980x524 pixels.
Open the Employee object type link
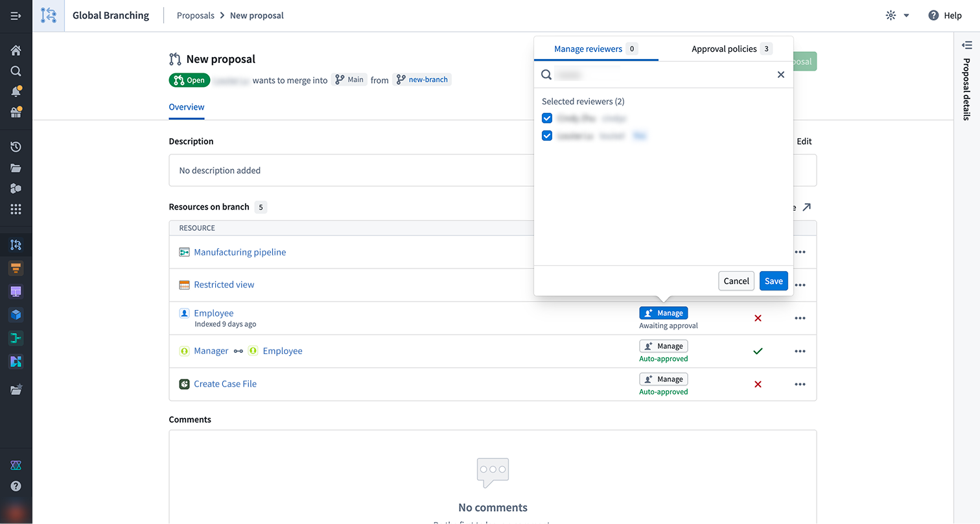pyautogui.click(x=214, y=313)
